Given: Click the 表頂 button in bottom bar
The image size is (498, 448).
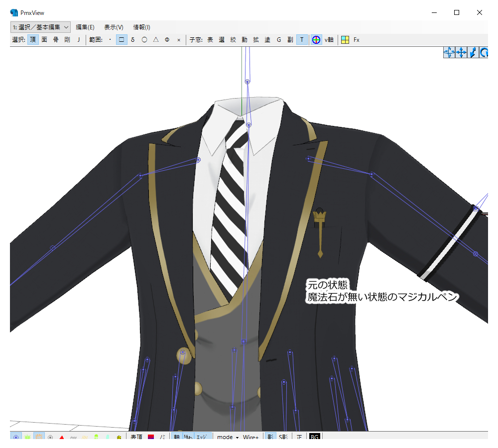Looking at the screenshot, I should (x=136, y=437).
